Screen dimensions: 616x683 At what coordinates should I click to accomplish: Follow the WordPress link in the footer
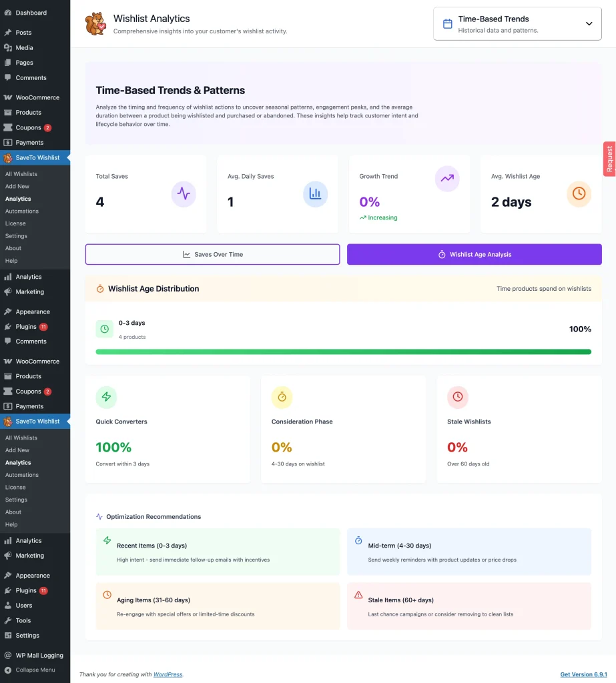pos(168,674)
